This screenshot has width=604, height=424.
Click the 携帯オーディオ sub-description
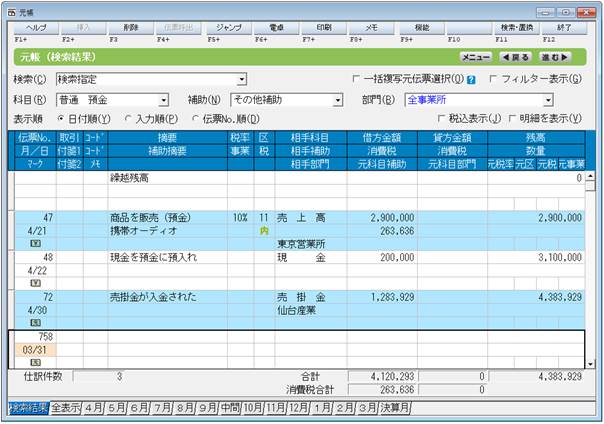(x=143, y=231)
